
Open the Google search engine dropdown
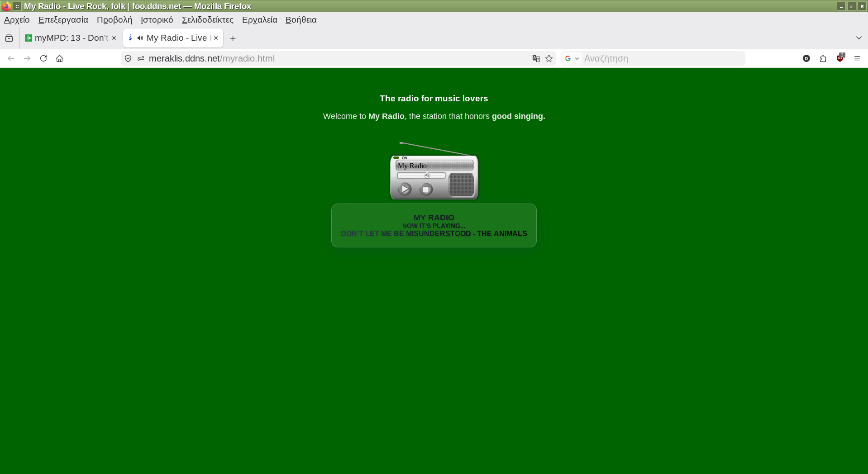point(572,58)
